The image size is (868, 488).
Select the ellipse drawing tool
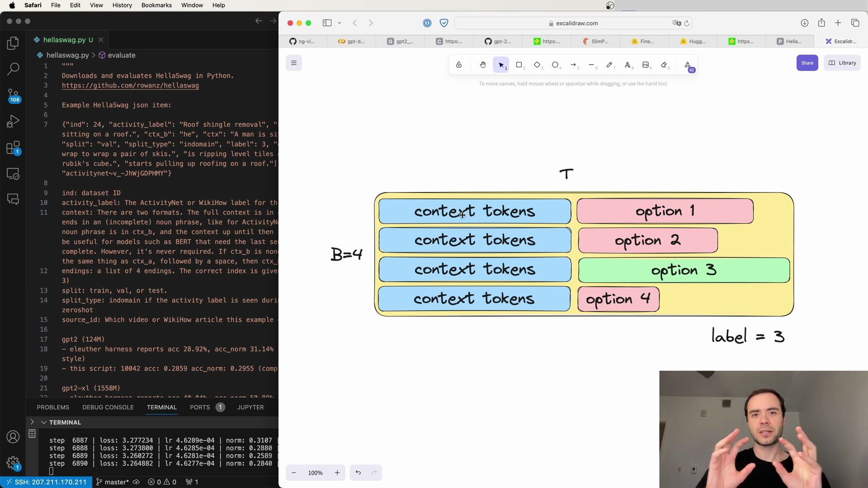tap(555, 65)
